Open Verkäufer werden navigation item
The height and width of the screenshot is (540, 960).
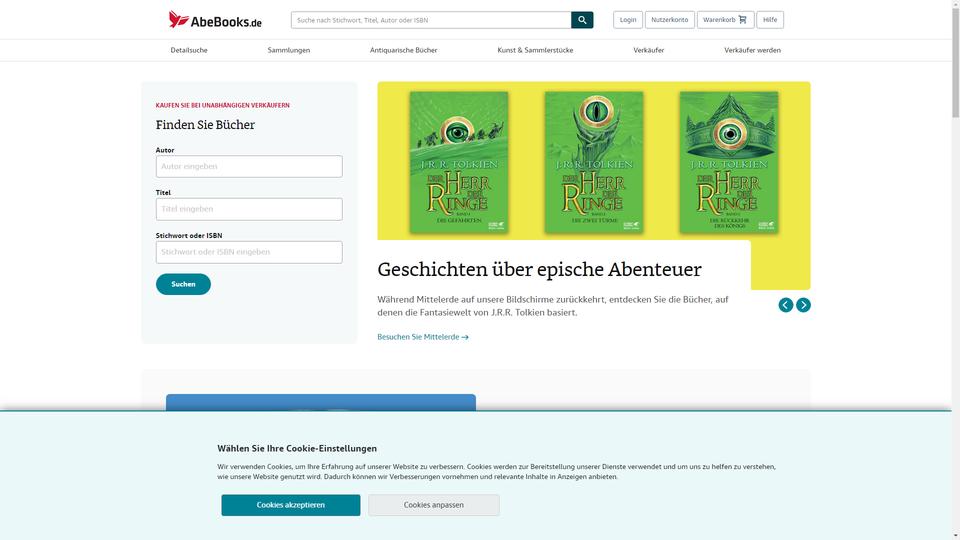pos(752,50)
